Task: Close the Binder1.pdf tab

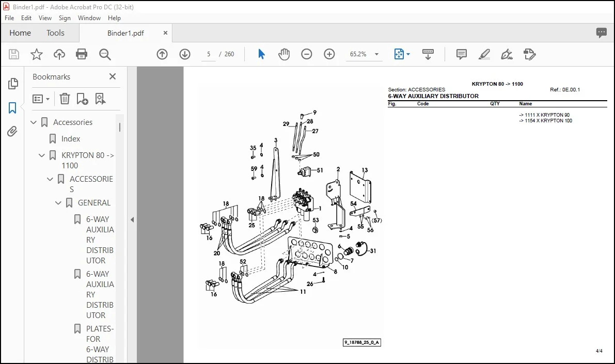Action: 165,33
